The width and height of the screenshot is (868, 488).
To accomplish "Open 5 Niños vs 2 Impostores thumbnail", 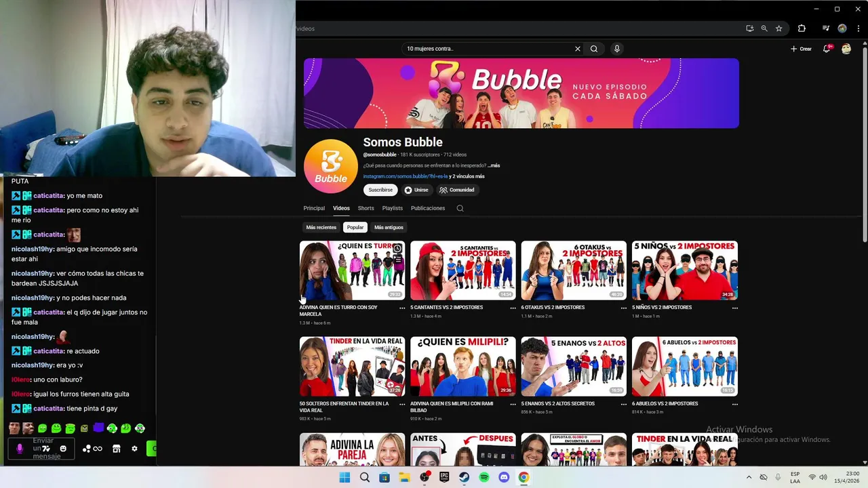I will (685, 270).
